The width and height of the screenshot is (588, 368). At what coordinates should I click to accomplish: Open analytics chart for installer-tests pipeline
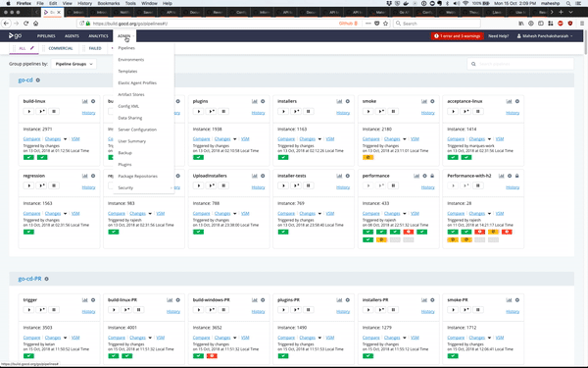339,176
